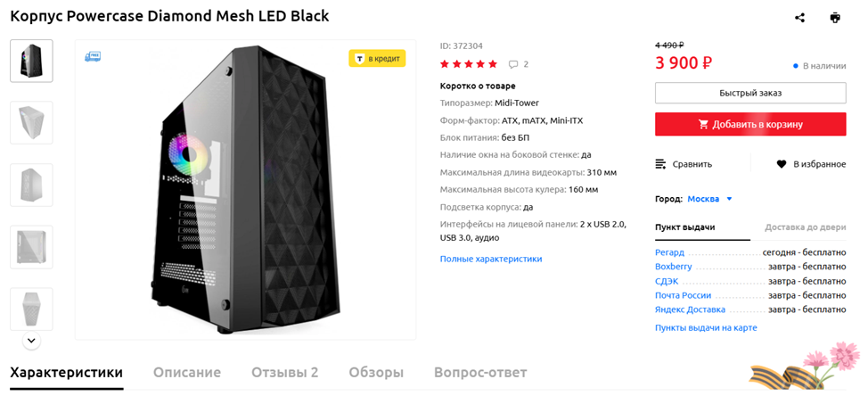Click the five-star rating

469,64
